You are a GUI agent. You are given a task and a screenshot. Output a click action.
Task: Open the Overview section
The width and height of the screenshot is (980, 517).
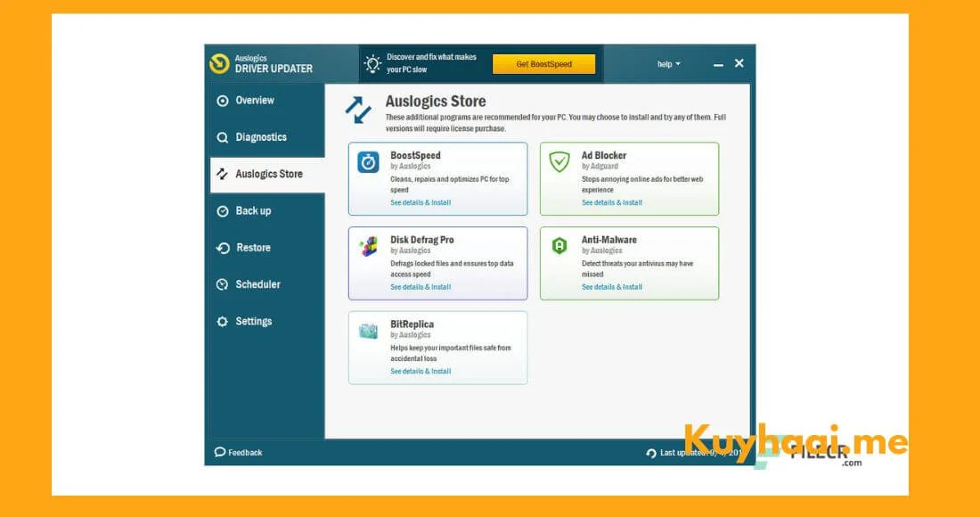coord(267,101)
